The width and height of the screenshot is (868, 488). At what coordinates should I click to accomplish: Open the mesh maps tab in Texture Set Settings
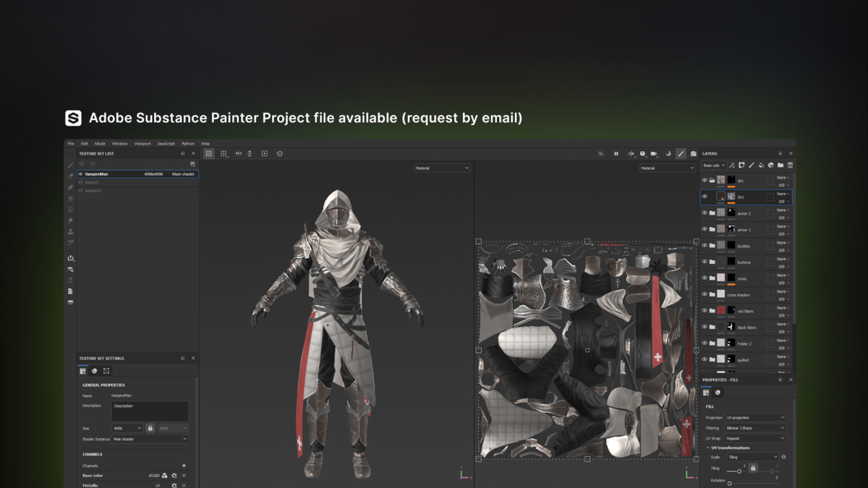(106, 371)
